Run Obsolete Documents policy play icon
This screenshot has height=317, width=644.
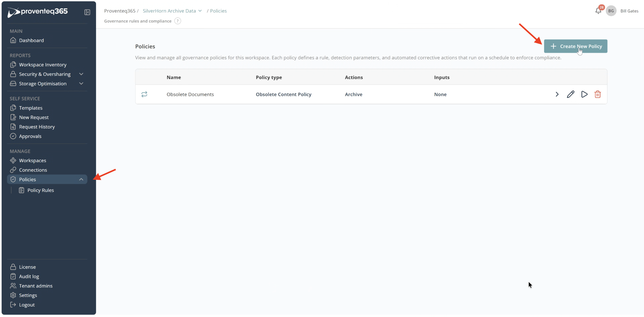tap(584, 94)
